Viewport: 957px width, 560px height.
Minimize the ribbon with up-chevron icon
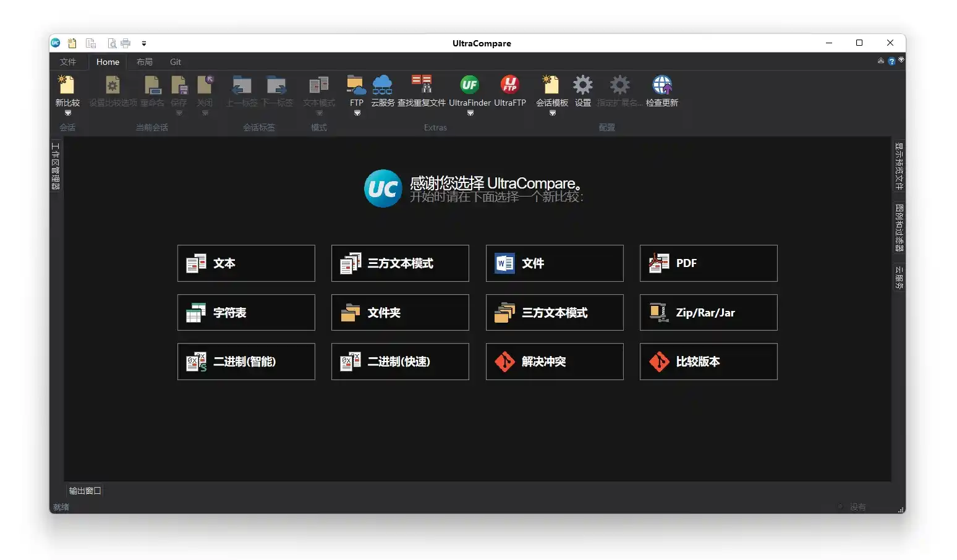tap(881, 61)
